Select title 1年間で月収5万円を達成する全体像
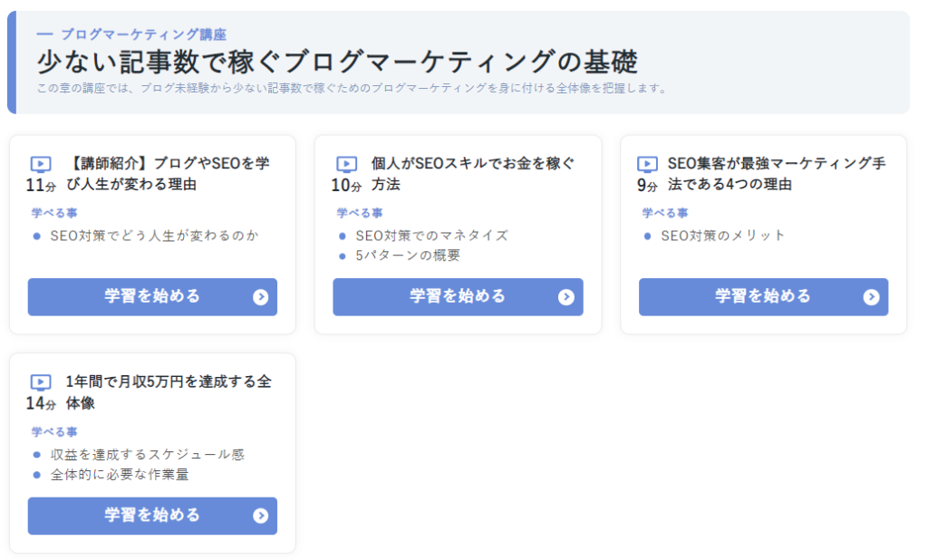The height and width of the screenshot is (560, 928). (169, 392)
